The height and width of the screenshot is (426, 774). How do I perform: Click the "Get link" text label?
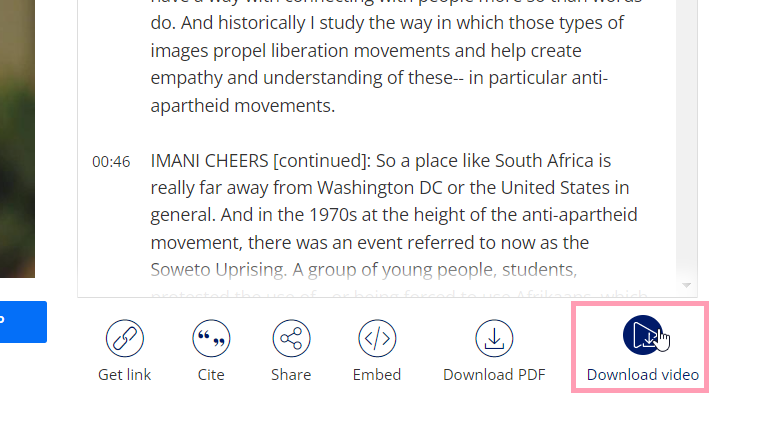click(125, 375)
